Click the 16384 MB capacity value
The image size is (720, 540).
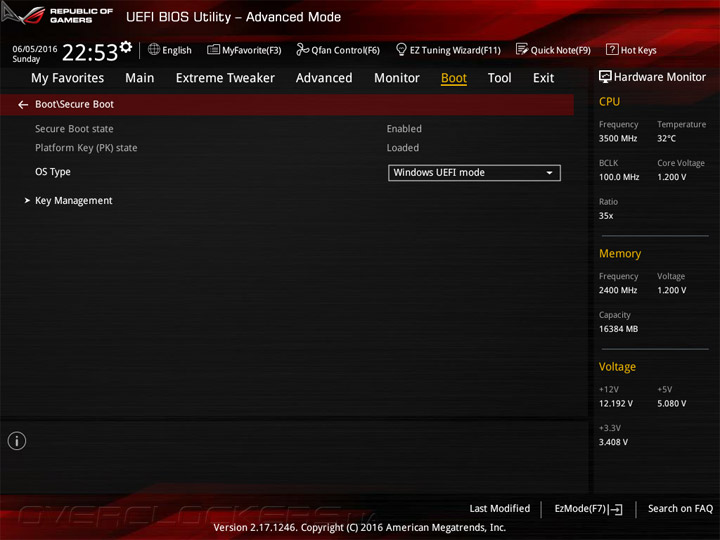click(x=618, y=329)
